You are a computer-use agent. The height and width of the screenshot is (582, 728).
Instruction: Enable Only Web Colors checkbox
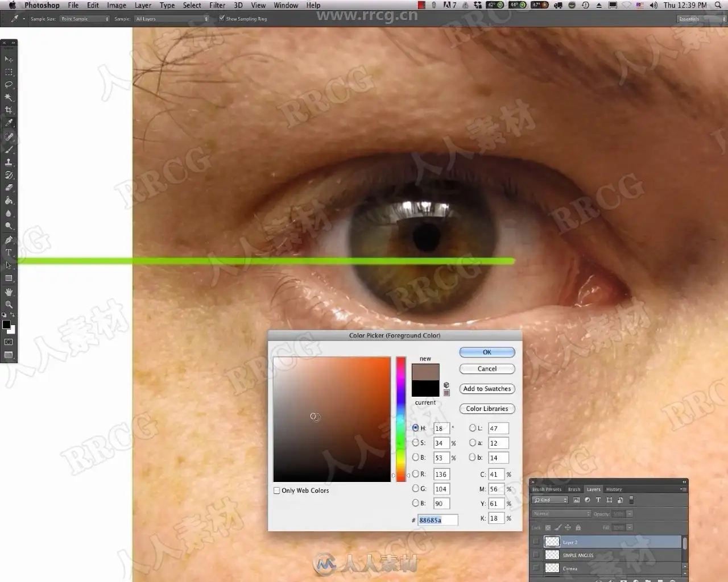pyautogui.click(x=277, y=490)
